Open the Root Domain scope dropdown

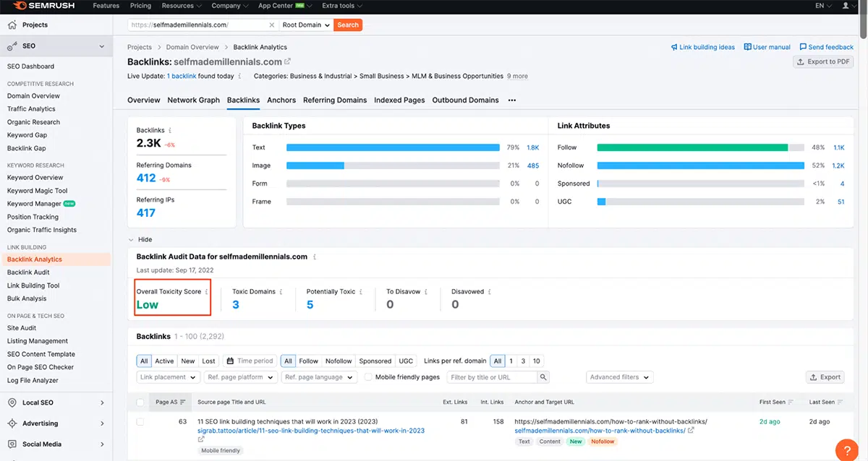(306, 25)
